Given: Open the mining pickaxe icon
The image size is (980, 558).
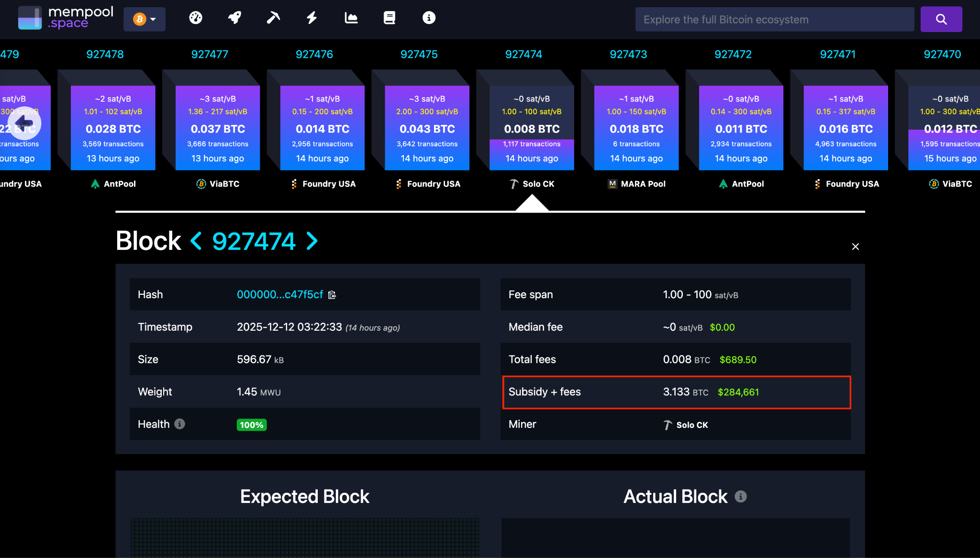Looking at the screenshot, I should (x=273, y=18).
